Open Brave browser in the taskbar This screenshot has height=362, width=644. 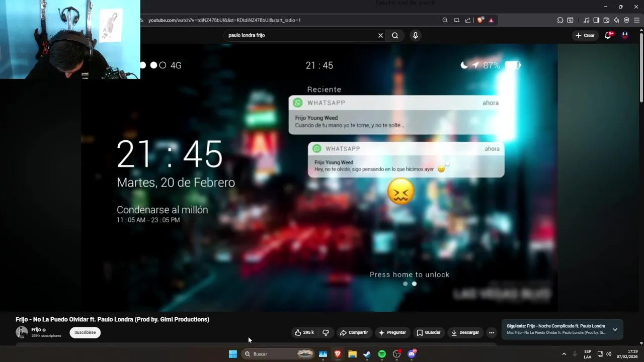coord(338,354)
